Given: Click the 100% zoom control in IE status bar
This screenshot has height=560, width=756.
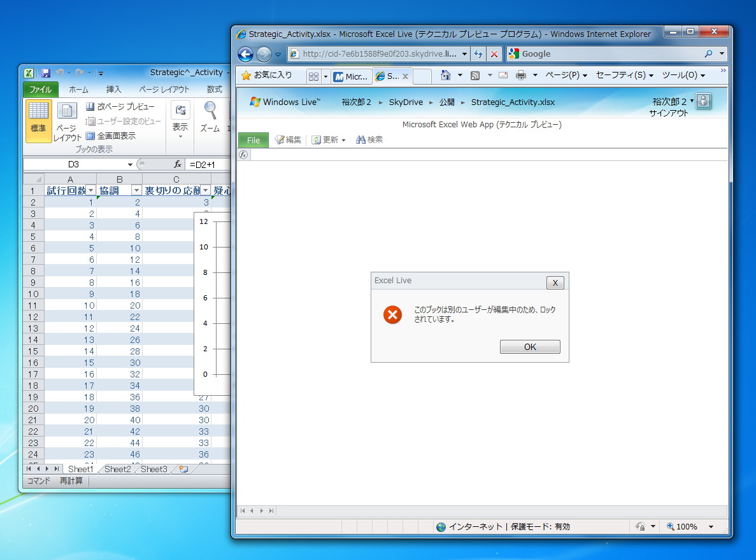Looking at the screenshot, I should (686, 526).
